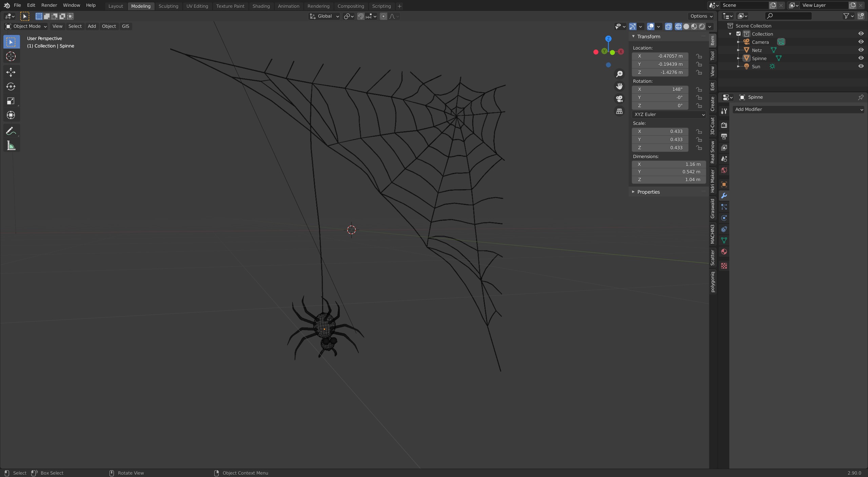Open the Render menu
The height and width of the screenshot is (477, 868).
point(49,5)
